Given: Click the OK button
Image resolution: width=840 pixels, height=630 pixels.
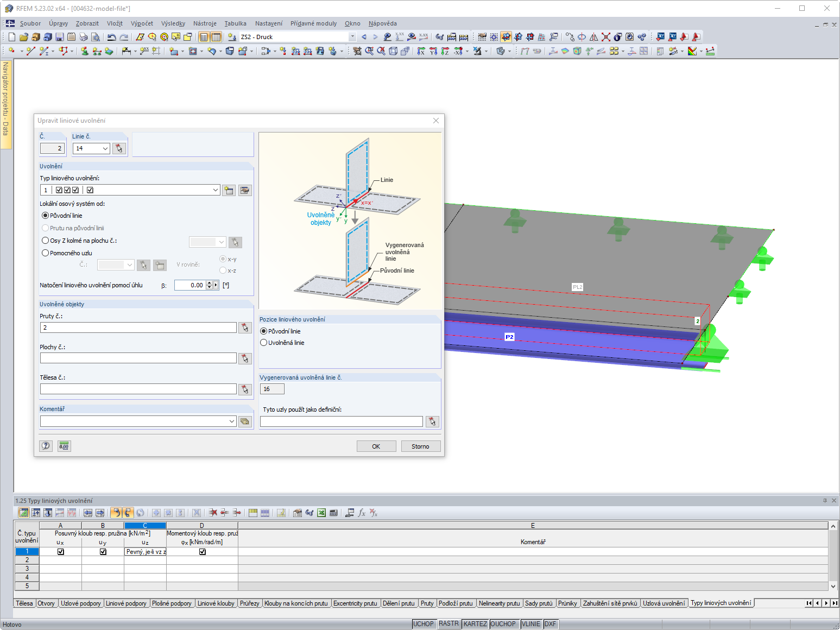Looking at the screenshot, I should (x=376, y=446).
